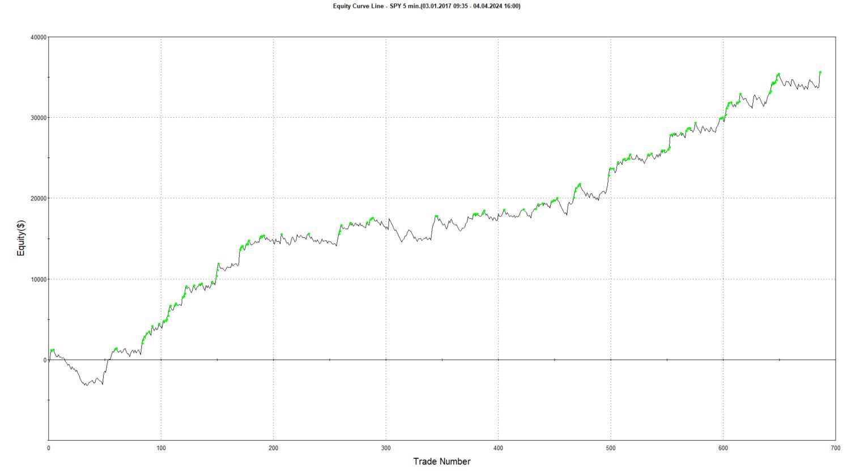Click the 0 value on the equity axis
868x474 pixels.
point(45,360)
